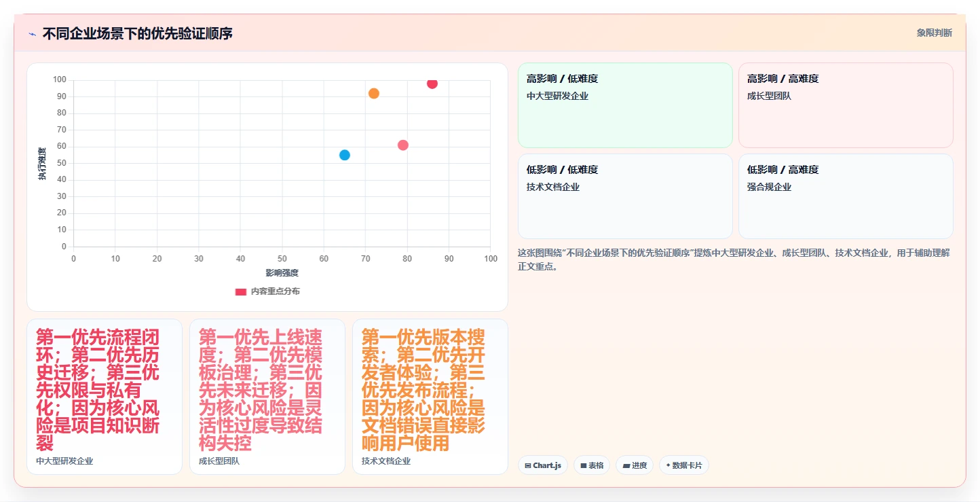Image resolution: width=980 pixels, height=502 pixels.
Task: Click 技术文档企业 label under orange card
Action: (386, 461)
